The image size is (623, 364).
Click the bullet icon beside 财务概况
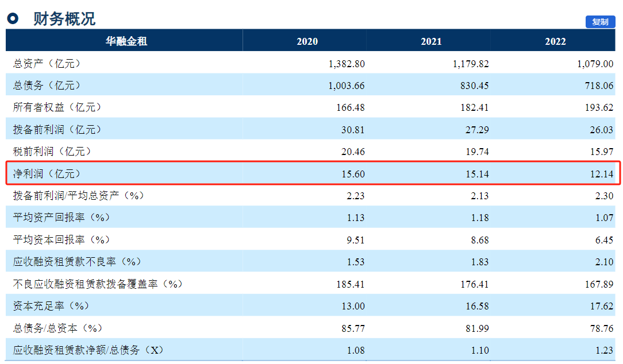click(13, 18)
